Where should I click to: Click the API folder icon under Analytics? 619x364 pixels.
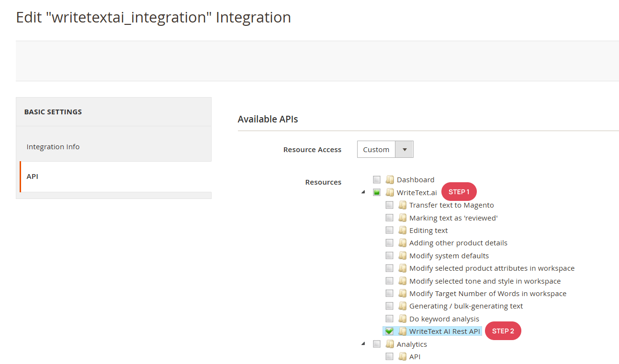pyautogui.click(x=403, y=356)
